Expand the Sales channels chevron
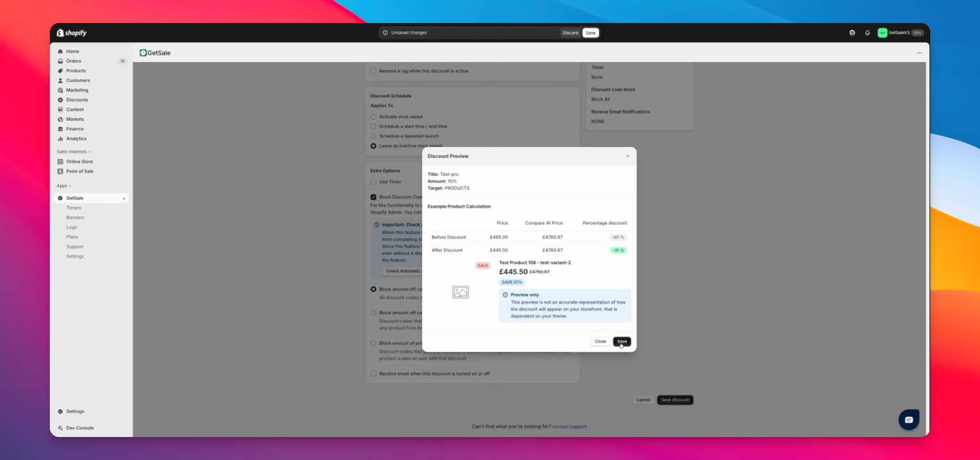 click(89, 152)
